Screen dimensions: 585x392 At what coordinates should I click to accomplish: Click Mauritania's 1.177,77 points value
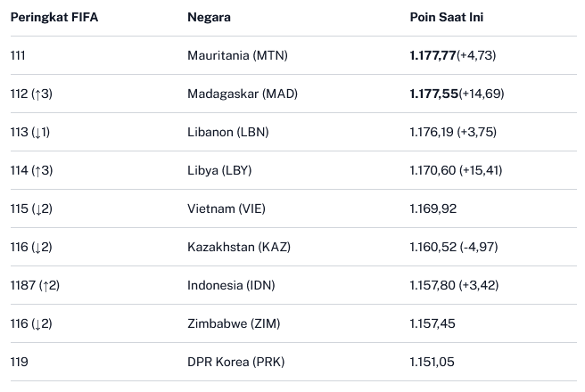click(x=433, y=55)
